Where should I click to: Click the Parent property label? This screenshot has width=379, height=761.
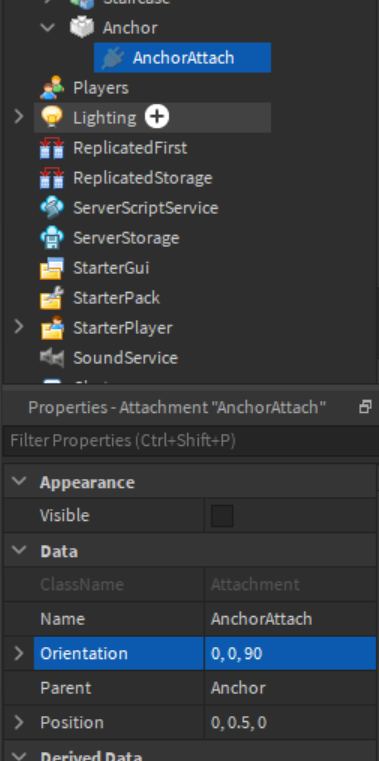click(x=65, y=688)
